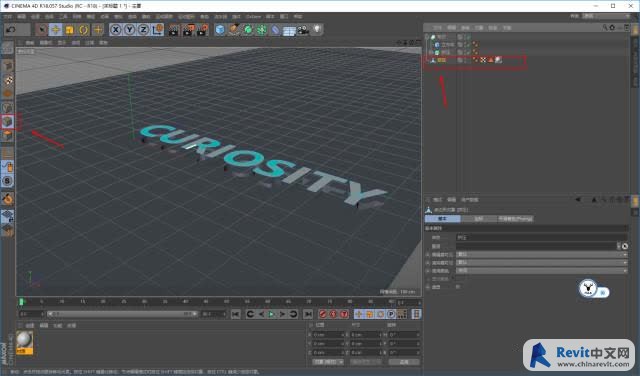Viewport: 640px width, 376px height.
Task: Open the Floor environment icon
Action: click(289, 30)
